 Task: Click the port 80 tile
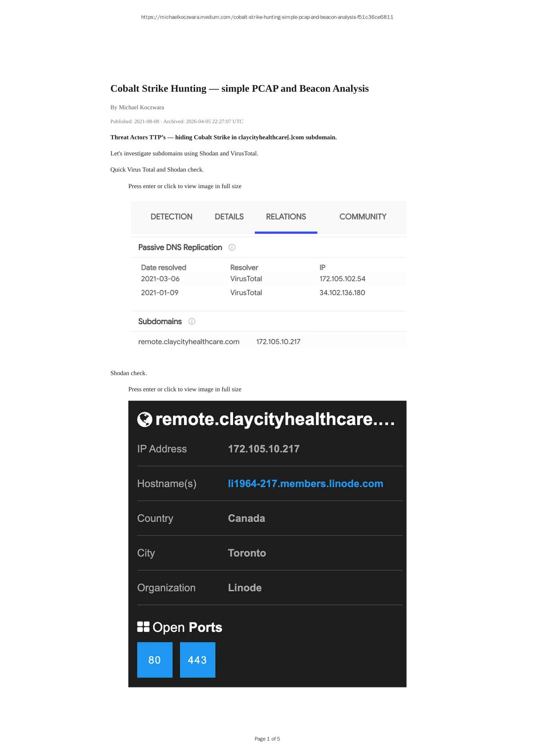point(155,660)
